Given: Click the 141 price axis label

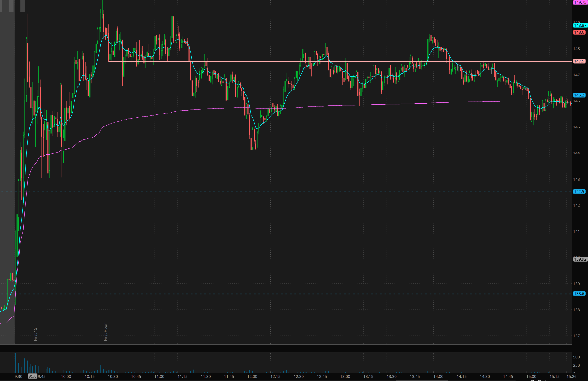Looking at the screenshot, I should tap(576, 231).
